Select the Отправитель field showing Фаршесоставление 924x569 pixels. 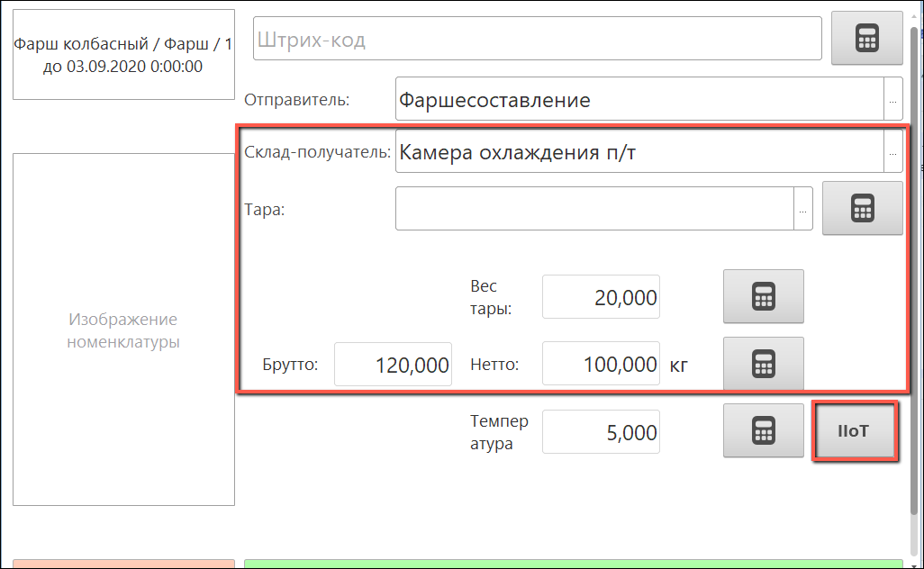639,100
